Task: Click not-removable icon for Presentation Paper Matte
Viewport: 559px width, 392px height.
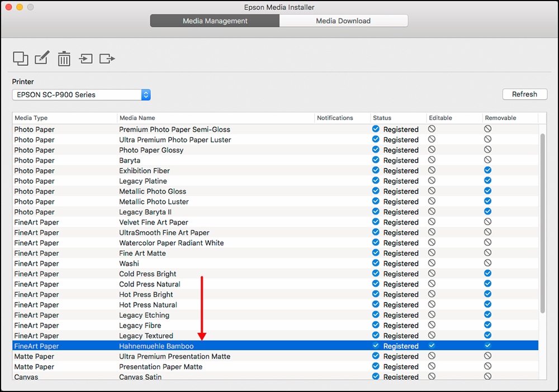Action: coord(487,366)
